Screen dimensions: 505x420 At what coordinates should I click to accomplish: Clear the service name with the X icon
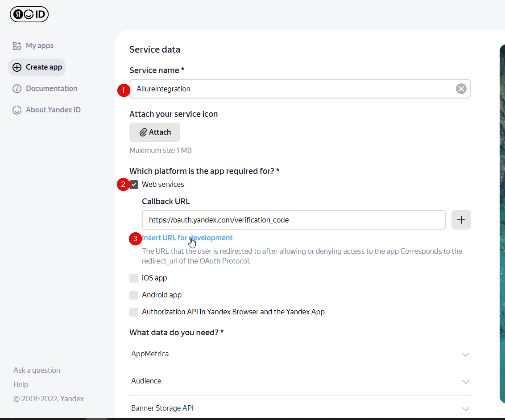[x=461, y=88]
